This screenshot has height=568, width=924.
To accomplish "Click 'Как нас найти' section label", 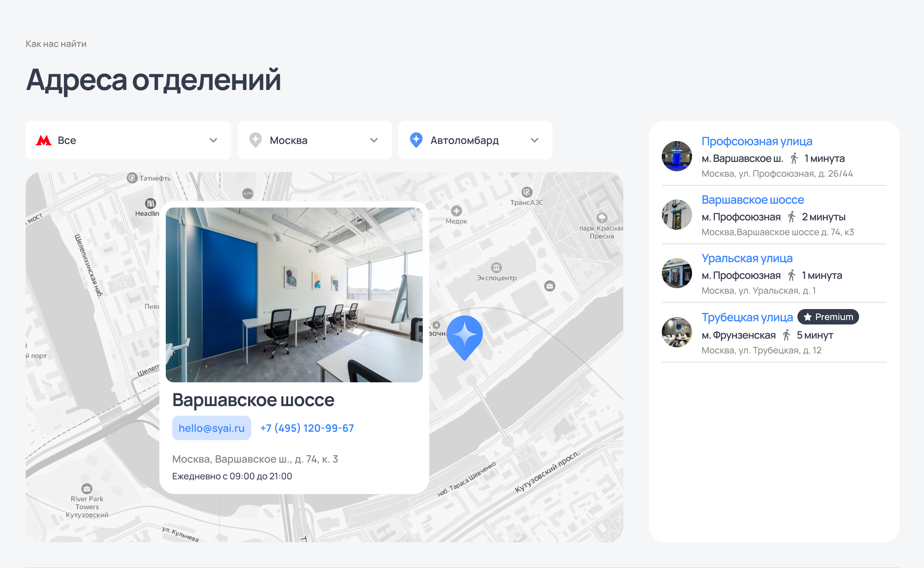I will 56,44.
